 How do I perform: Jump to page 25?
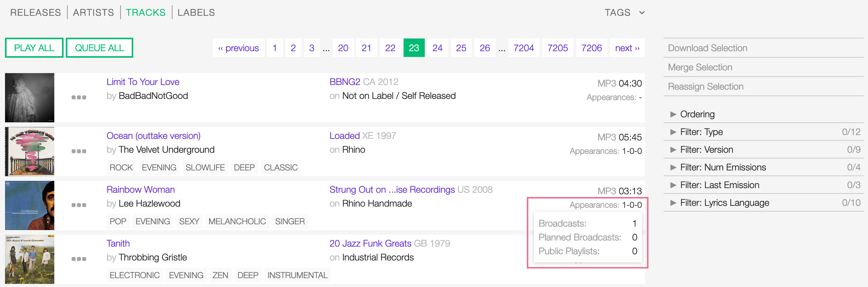461,48
